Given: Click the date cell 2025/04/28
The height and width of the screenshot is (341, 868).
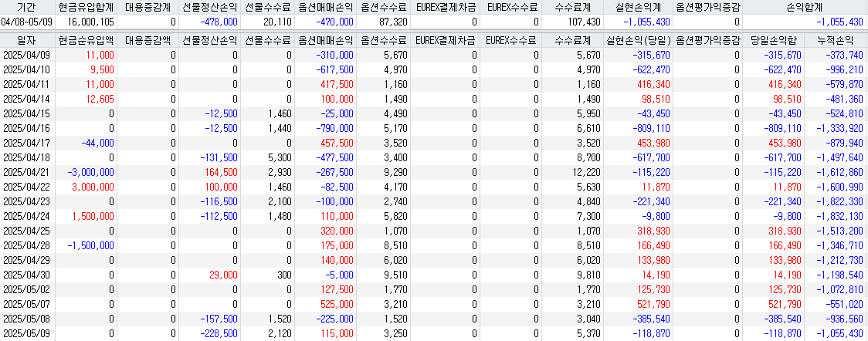Looking at the screenshot, I should [x=27, y=245].
